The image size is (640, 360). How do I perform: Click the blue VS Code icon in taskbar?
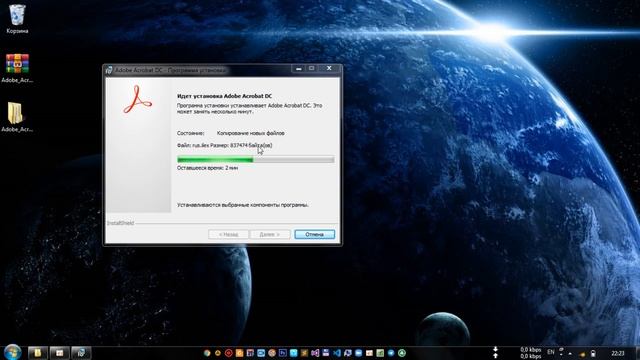[x=337, y=353]
